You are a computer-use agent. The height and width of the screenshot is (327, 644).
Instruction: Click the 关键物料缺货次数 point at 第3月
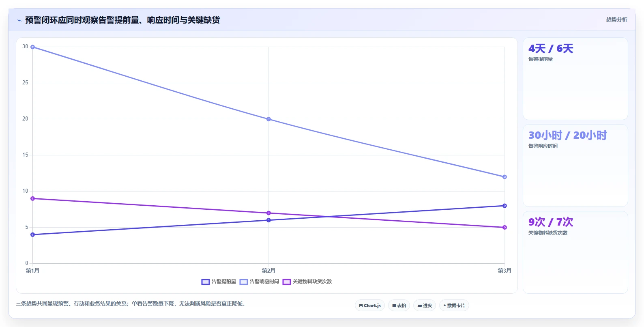[504, 227]
